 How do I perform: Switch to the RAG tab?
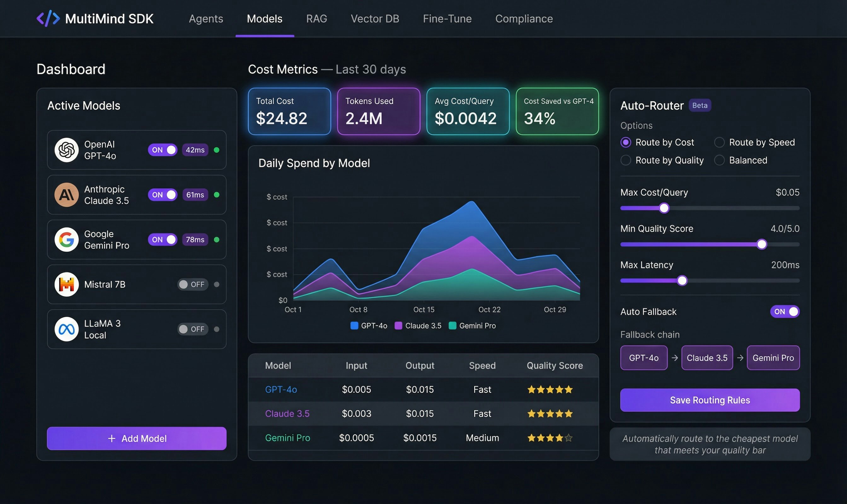pyautogui.click(x=316, y=19)
